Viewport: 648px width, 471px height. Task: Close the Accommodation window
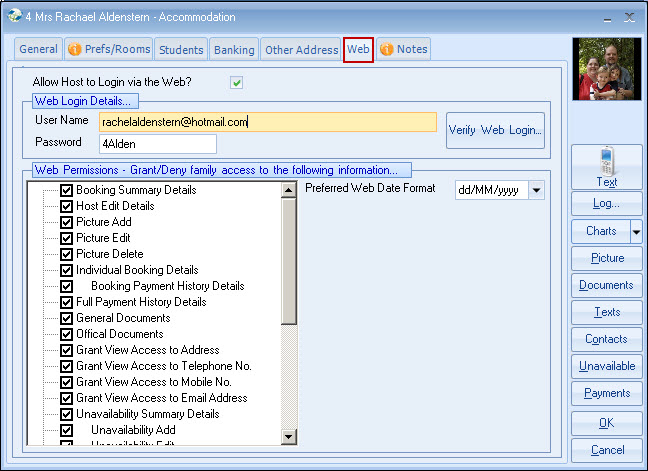point(629,17)
